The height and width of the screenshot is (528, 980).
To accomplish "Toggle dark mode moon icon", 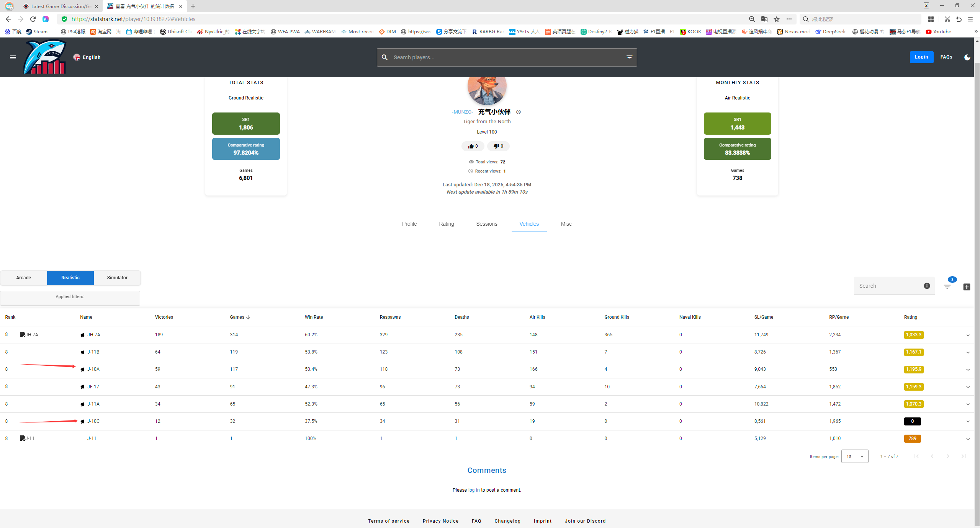I will [x=967, y=57].
